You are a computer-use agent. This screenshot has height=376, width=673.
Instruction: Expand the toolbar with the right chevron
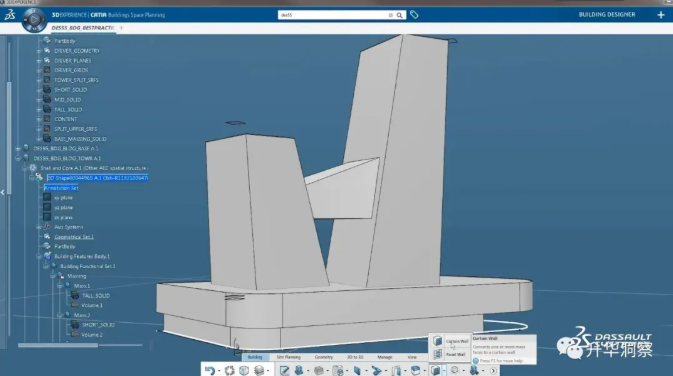tap(493, 370)
